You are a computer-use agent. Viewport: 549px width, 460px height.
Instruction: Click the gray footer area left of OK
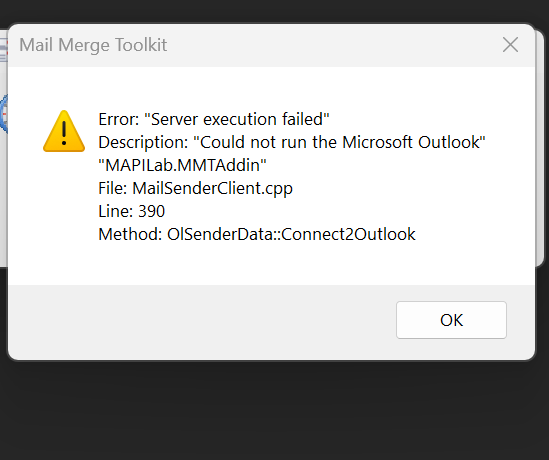pos(202,320)
